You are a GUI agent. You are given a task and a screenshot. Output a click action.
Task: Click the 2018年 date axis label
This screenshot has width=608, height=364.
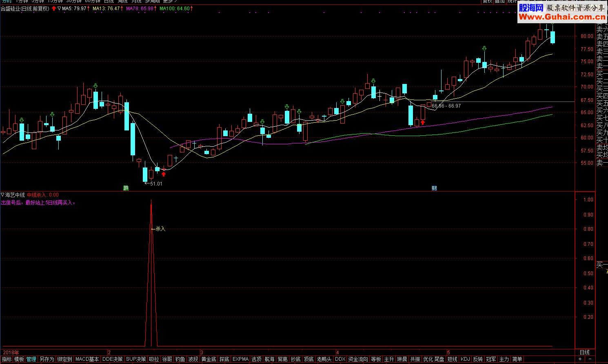click(11, 352)
